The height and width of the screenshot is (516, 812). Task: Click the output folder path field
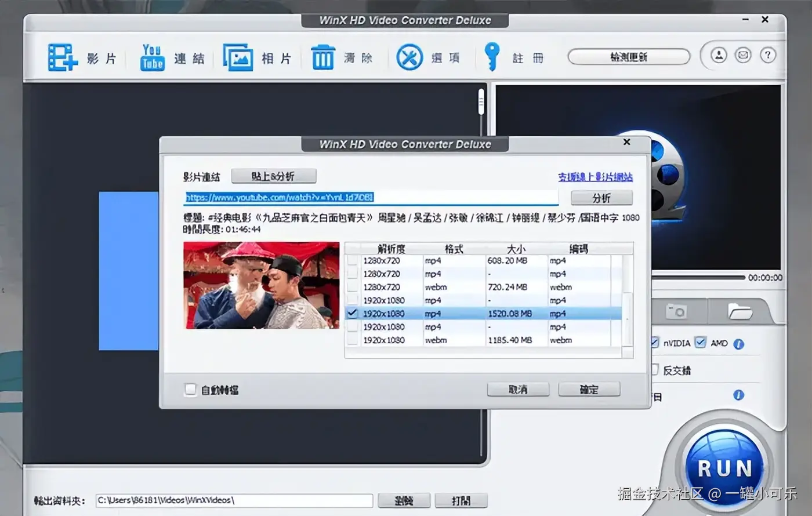click(x=234, y=500)
